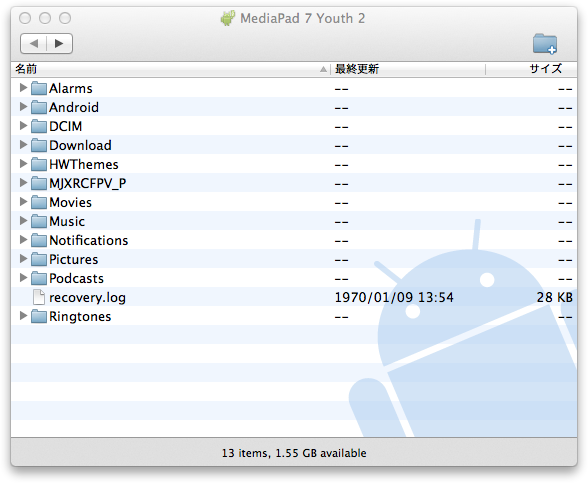Create a new folder with toolbar icon
Image resolution: width=588 pixels, height=483 pixels.
pos(545,44)
